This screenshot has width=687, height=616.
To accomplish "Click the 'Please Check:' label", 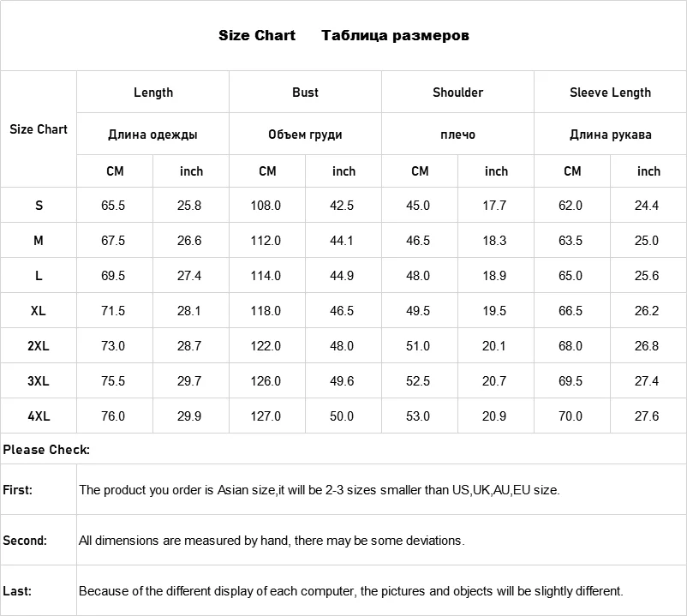I will tap(46, 450).
